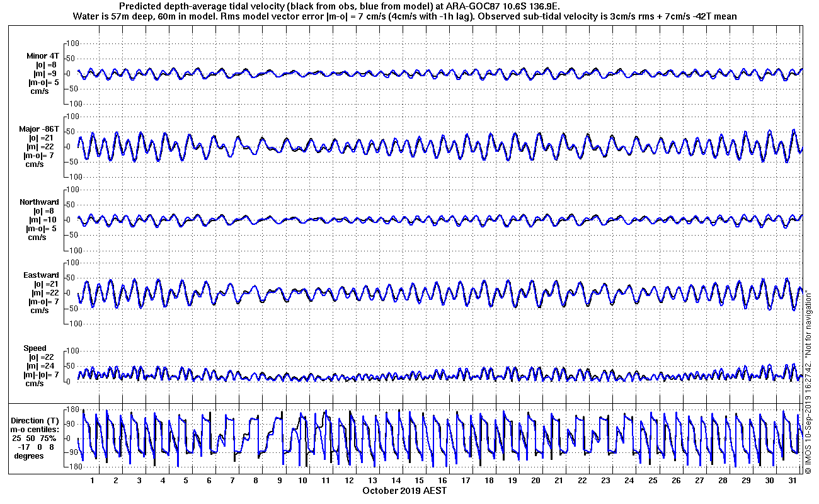Click day '5' on the date axis
The image size is (819, 504).
pos(186,481)
